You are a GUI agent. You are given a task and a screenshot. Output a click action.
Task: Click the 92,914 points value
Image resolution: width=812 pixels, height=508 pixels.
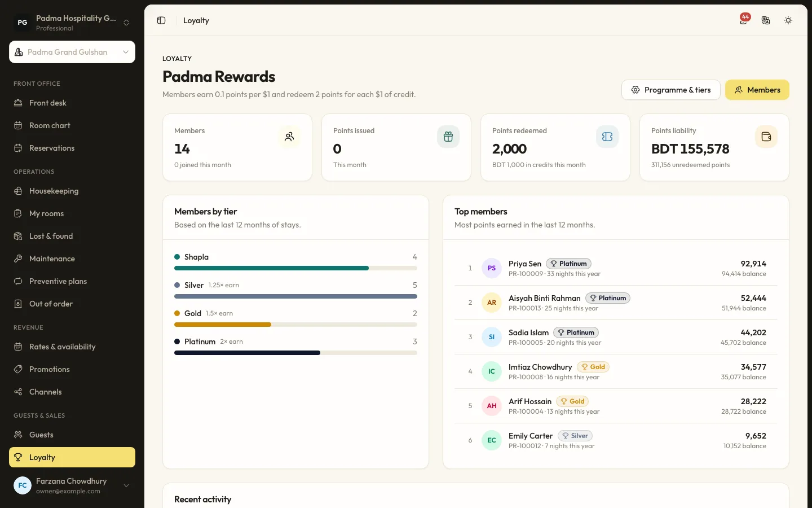point(753,264)
